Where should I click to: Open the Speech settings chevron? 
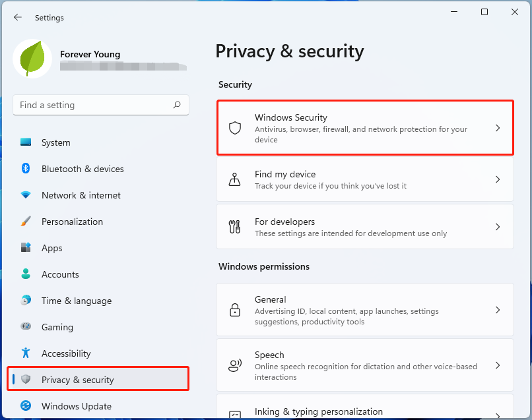(x=498, y=365)
